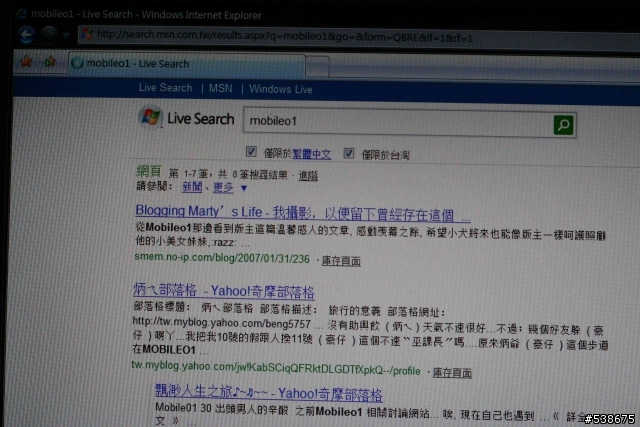Select the mobileo1 - Live Search tab
The image size is (640, 427).
point(187,64)
